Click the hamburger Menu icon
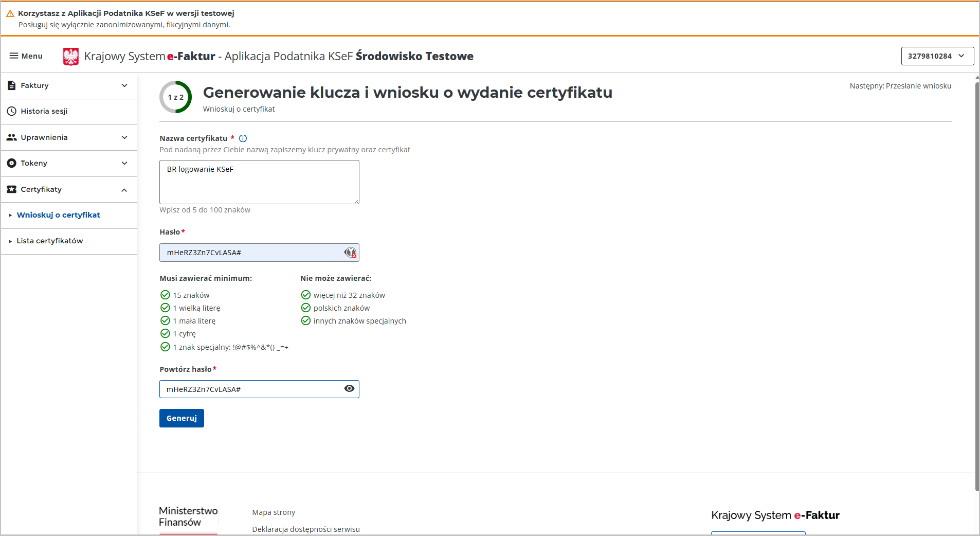The width and height of the screenshot is (980, 536). pos(14,56)
